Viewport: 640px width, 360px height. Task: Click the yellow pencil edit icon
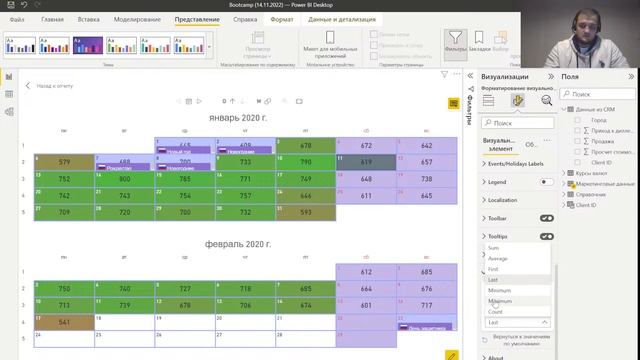[x=451, y=356]
